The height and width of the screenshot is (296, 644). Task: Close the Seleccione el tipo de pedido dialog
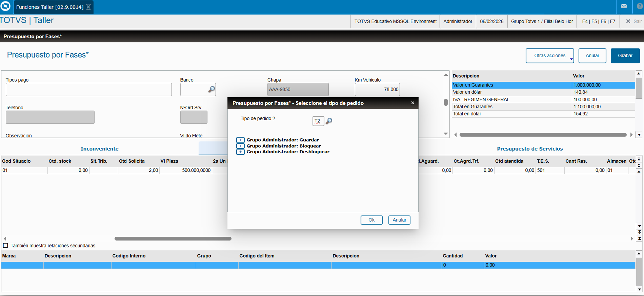[413, 103]
